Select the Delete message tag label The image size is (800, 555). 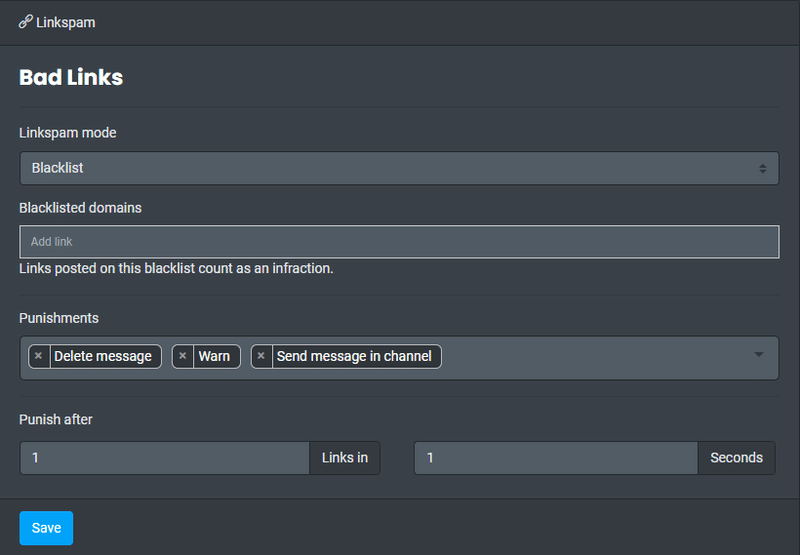tap(103, 356)
